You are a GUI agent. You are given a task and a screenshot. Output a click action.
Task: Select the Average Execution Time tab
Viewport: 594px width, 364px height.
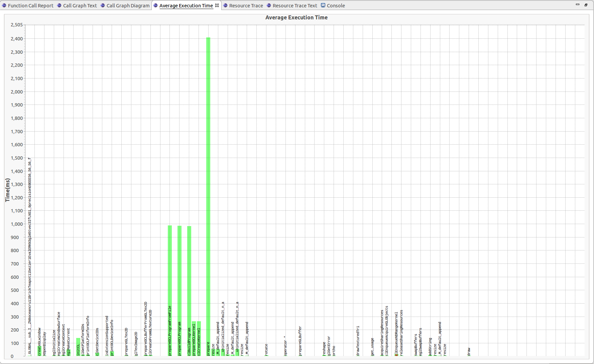(186, 6)
